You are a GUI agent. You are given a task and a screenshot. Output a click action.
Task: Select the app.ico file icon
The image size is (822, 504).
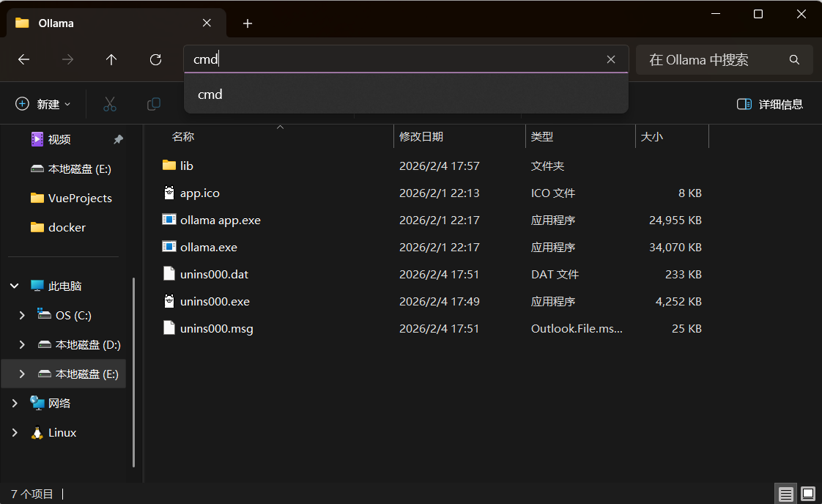coord(169,193)
